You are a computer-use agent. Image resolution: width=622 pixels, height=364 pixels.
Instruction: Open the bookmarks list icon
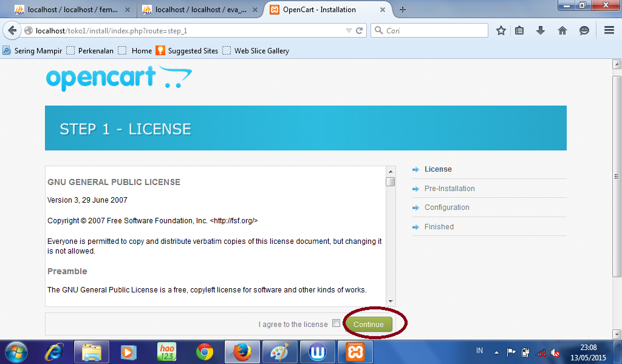[519, 30]
